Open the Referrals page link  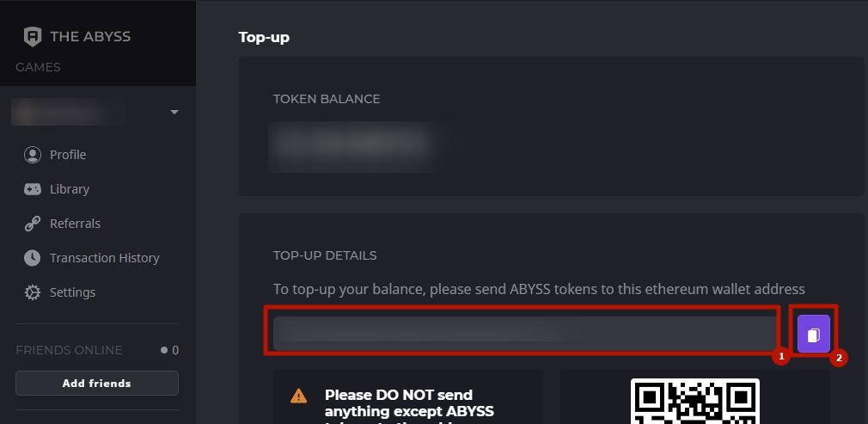(75, 224)
